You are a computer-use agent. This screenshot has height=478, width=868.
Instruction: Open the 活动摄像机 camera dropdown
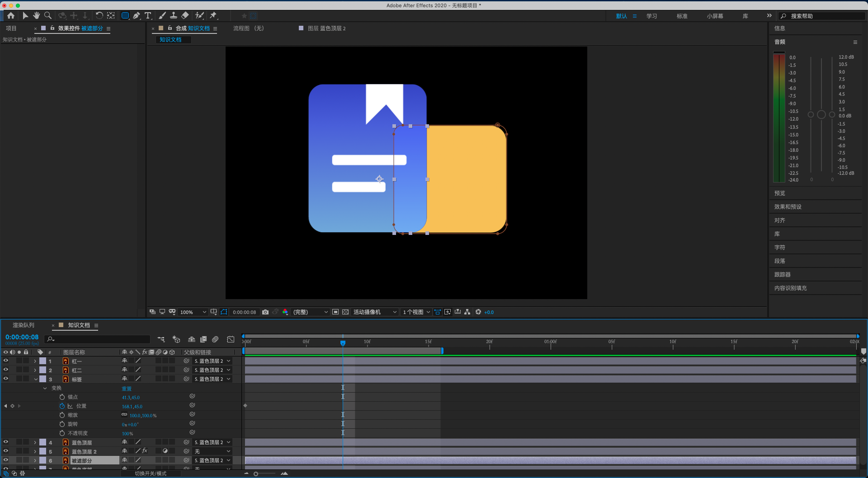[x=375, y=312]
